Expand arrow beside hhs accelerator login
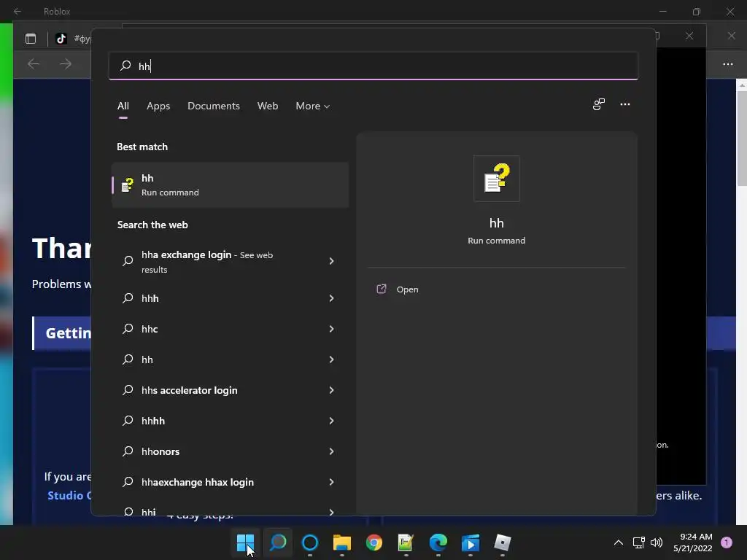The height and width of the screenshot is (560, 747). click(332, 390)
